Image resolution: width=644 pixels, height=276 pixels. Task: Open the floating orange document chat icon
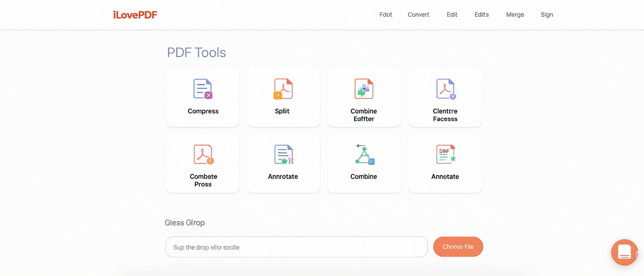(x=624, y=252)
